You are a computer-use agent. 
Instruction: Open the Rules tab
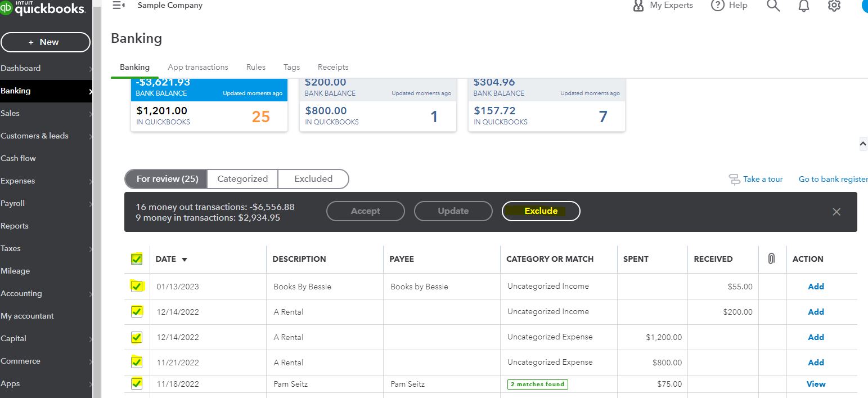[x=256, y=67]
